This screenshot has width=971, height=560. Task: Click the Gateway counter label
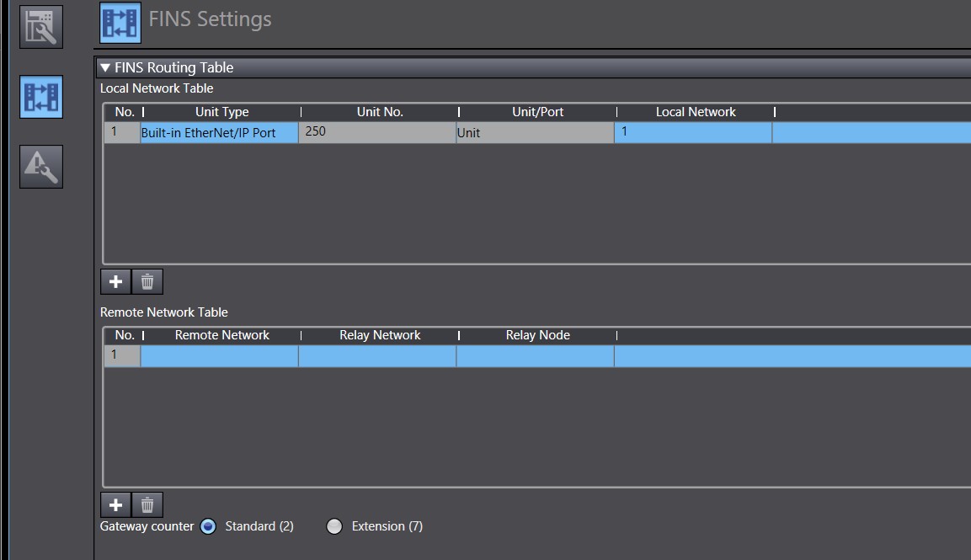(x=147, y=526)
